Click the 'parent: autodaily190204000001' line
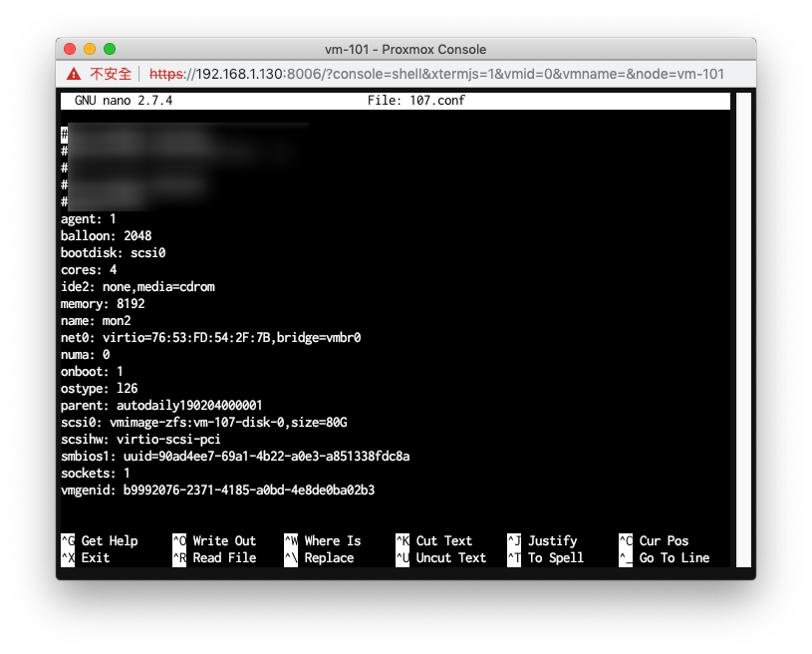This screenshot has width=812, height=654. click(x=161, y=405)
